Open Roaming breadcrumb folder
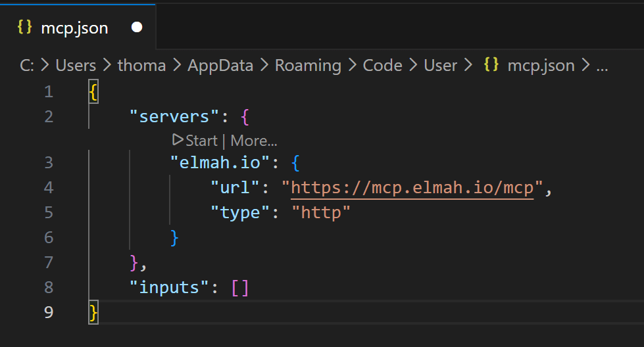The height and width of the screenshot is (347, 644). click(308, 66)
